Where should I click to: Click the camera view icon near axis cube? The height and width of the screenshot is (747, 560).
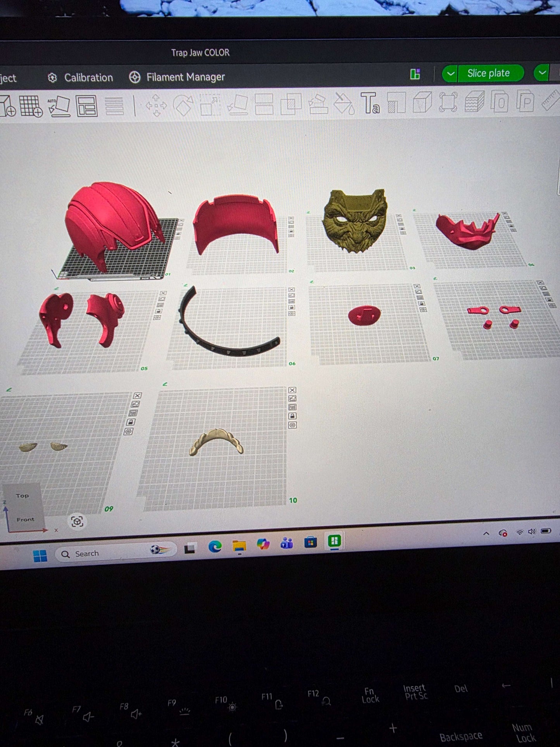pyautogui.click(x=77, y=522)
